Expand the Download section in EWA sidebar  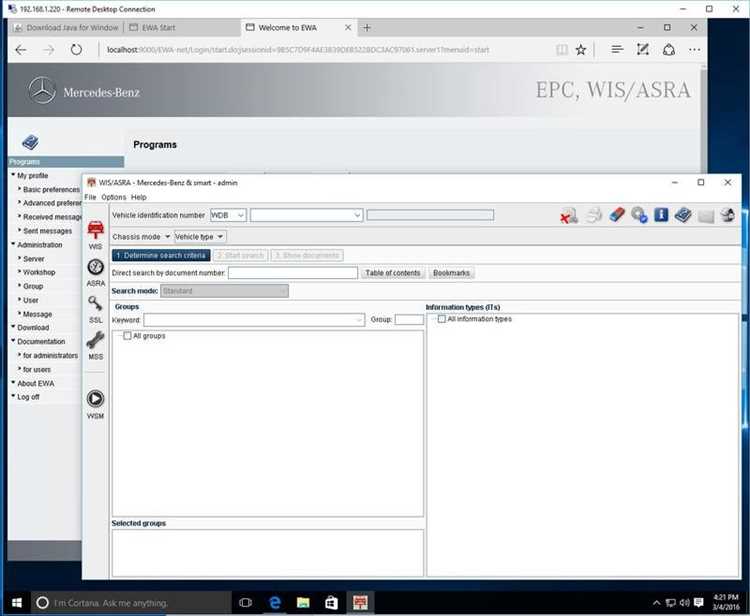[x=33, y=328]
